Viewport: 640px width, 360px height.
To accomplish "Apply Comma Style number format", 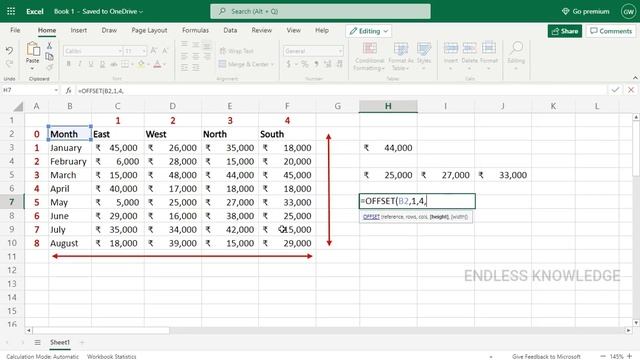I will pos(316,64).
